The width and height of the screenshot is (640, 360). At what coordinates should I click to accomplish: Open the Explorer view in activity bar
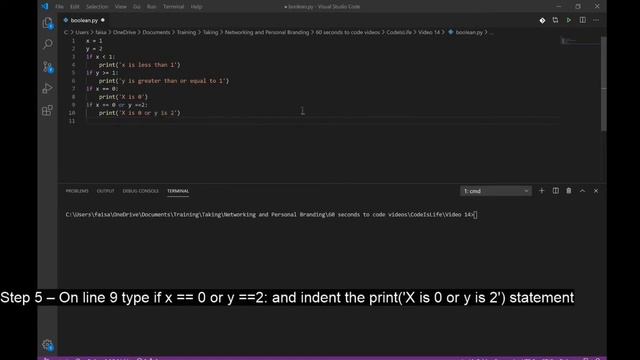coord(47,23)
